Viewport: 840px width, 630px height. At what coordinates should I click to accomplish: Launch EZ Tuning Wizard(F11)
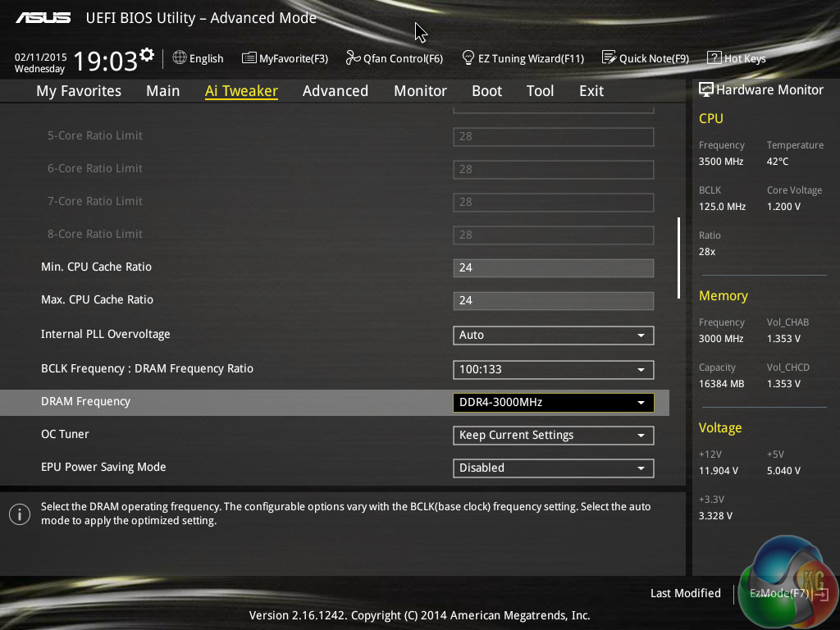pos(523,58)
